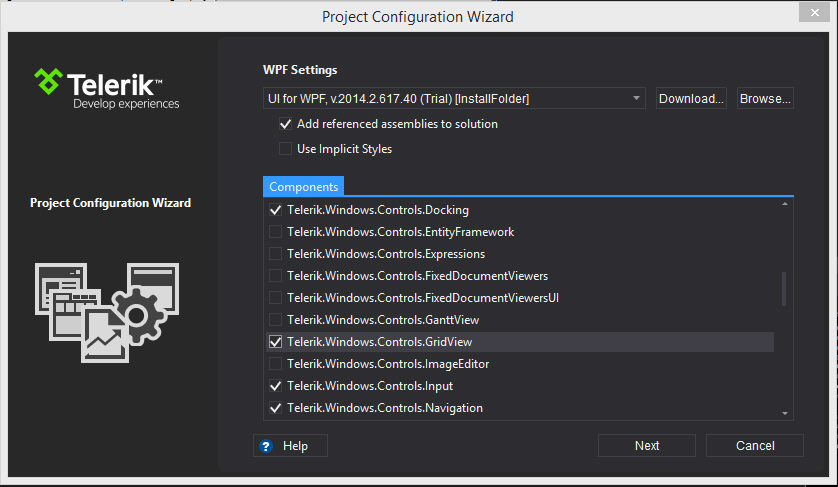Click the blue Help question mark icon
The image size is (838, 487).
pyautogui.click(x=266, y=446)
